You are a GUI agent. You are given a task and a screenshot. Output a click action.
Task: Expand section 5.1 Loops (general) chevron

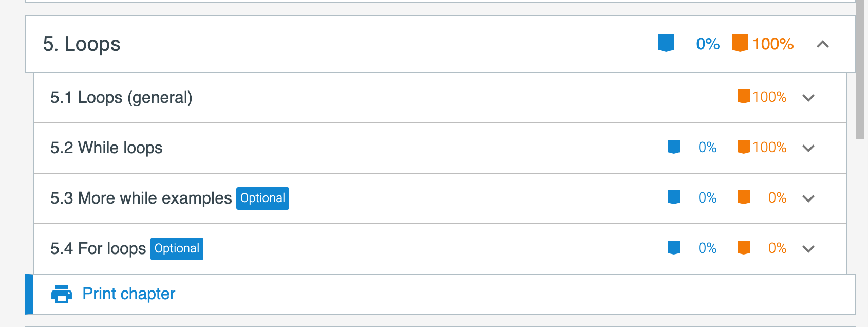click(808, 98)
